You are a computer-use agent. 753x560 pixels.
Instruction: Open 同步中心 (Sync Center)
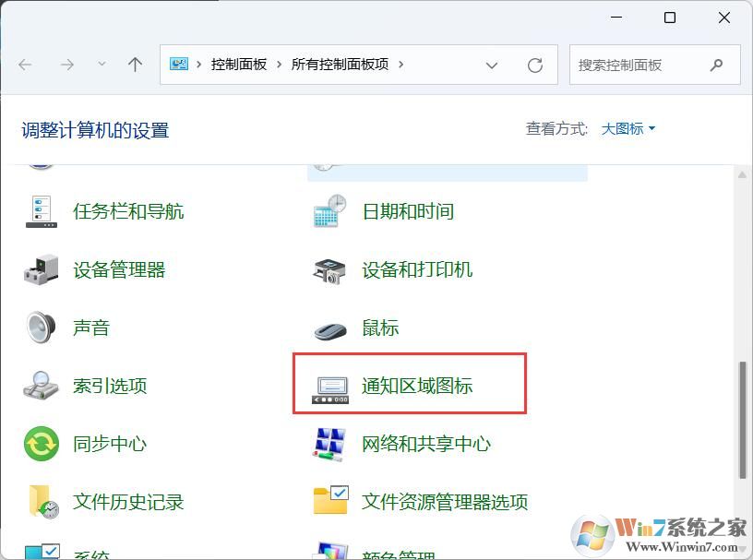coord(110,444)
